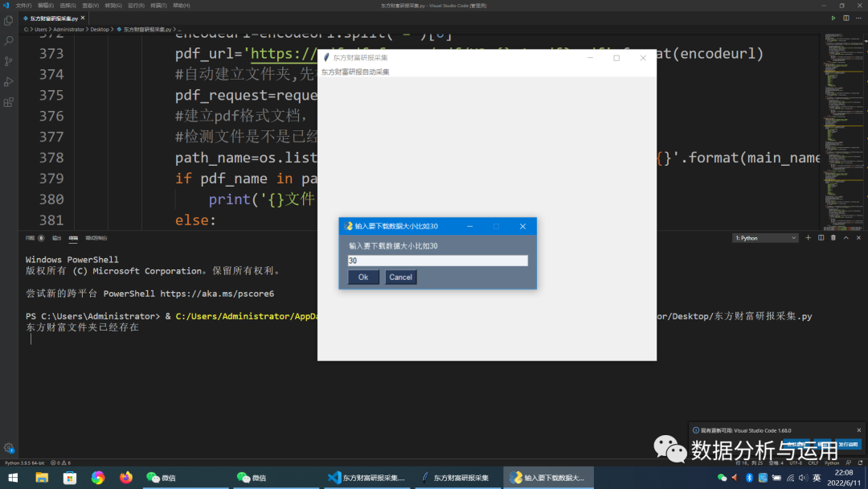The image size is (868, 489).
Task: Kill terminal with trash icon
Action: coord(833,238)
